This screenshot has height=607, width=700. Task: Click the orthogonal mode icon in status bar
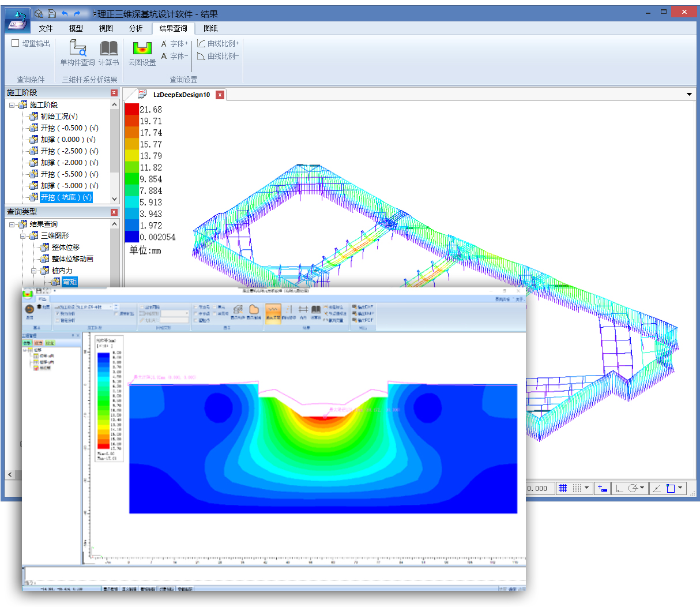619,488
